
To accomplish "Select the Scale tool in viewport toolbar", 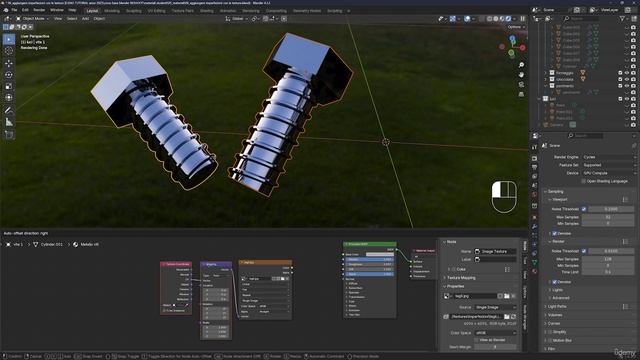I will (9, 86).
